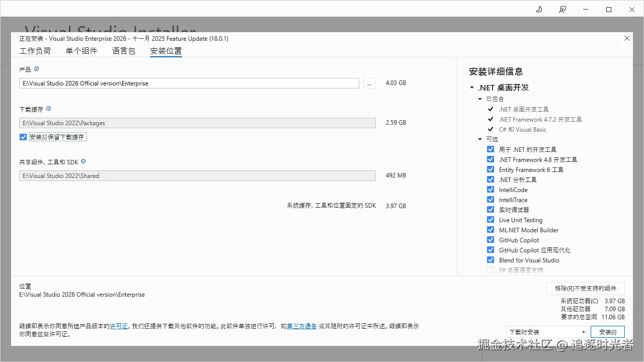Deselect the IntelliCode component
Image resolution: width=644 pixels, height=362 pixels.
click(491, 190)
